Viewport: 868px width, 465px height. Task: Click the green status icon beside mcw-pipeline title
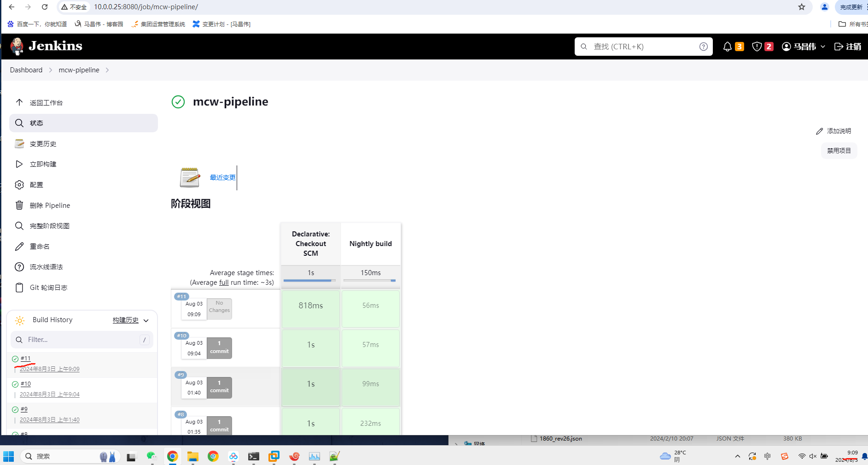(178, 102)
